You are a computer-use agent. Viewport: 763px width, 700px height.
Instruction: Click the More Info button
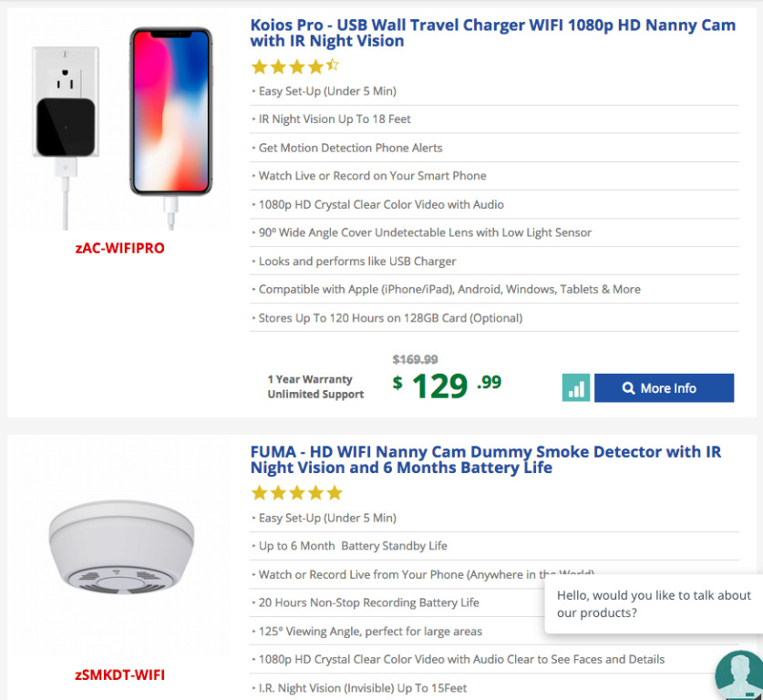664,387
